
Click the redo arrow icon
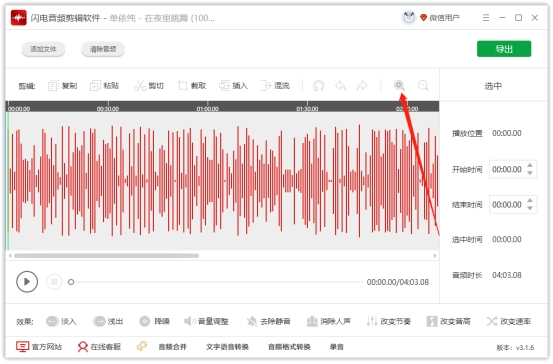pyautogui.click(x=362, y=85)
